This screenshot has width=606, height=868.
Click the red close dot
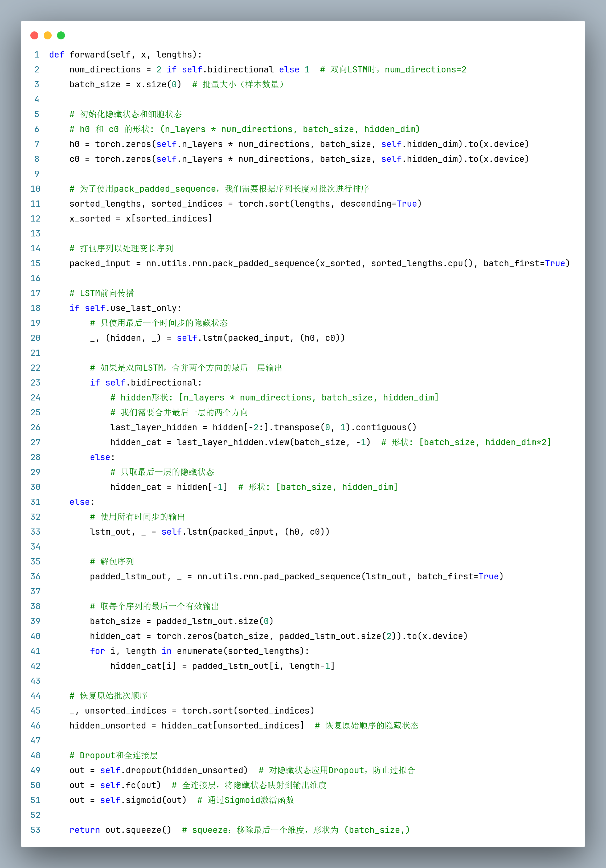34,35
